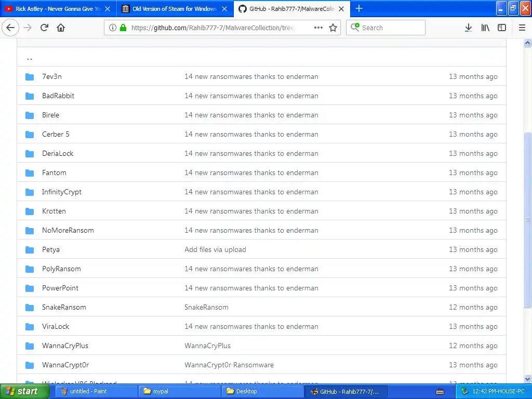Open page actions three-dot menu
Image resolution: width=532 pixels, height=399 pixels.
[318, 28]
